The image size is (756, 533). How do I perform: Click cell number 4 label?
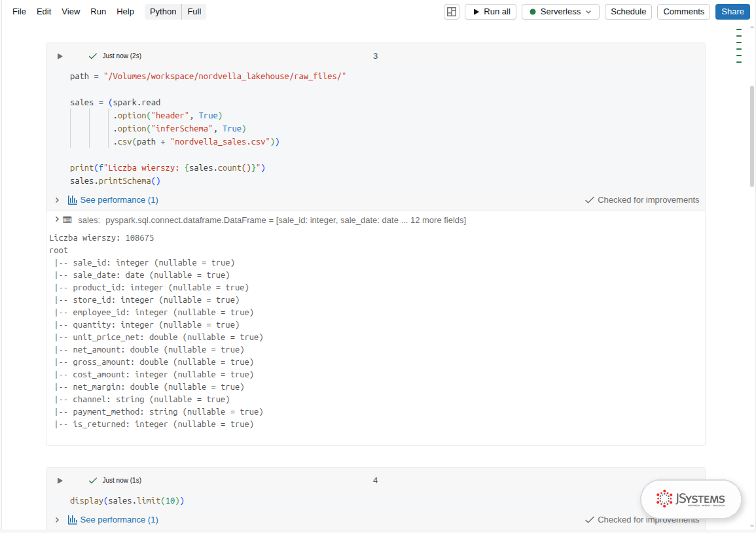click(x=375, y=481)
